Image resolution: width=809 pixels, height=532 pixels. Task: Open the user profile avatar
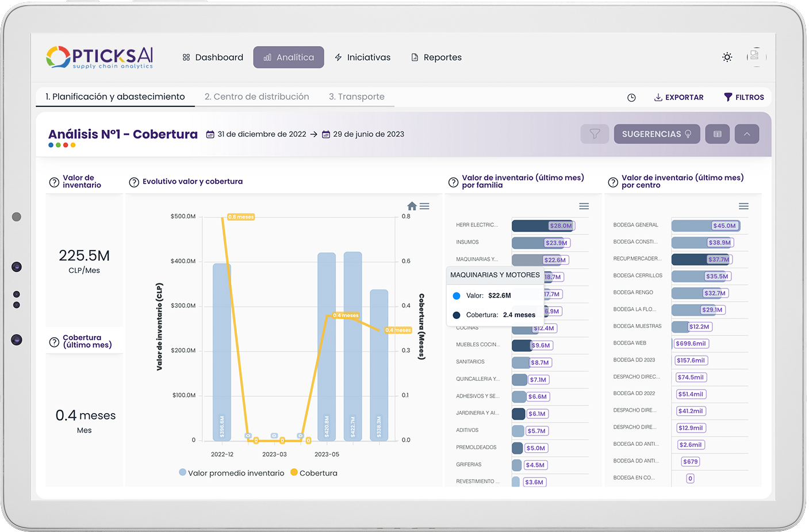point(756,56)
